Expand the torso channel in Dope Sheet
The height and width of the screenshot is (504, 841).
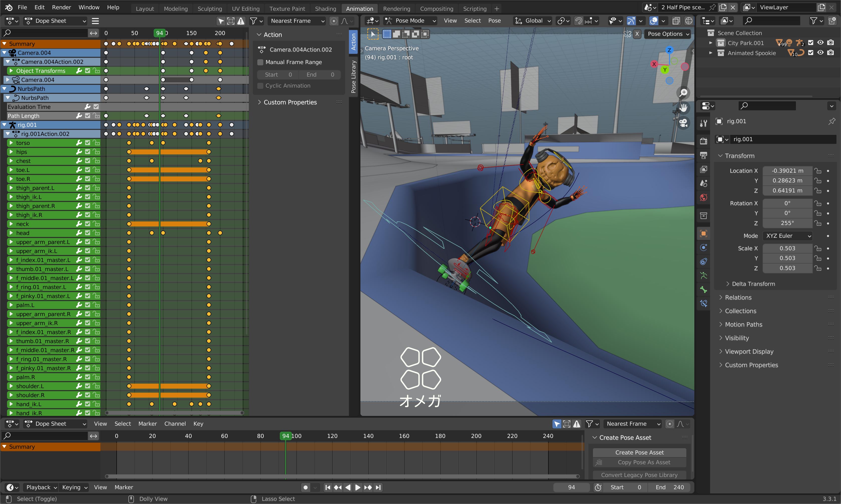[11, 143]
